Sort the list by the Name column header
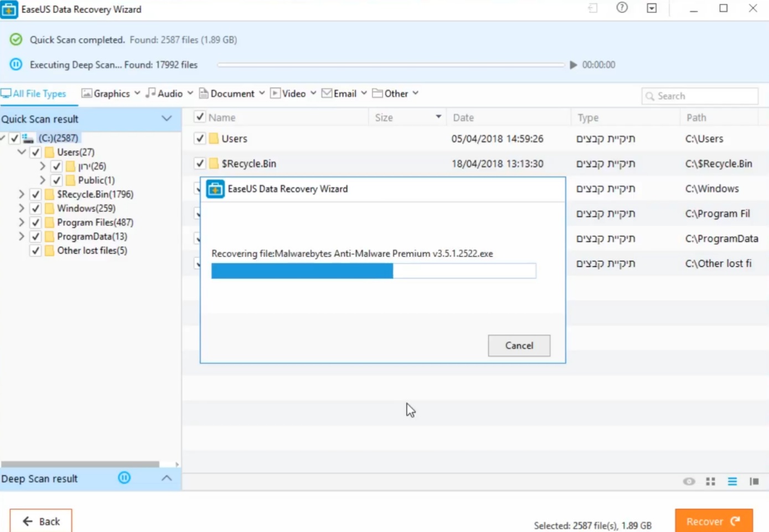This screenshot has width=769, height=532. coord(222,117)
